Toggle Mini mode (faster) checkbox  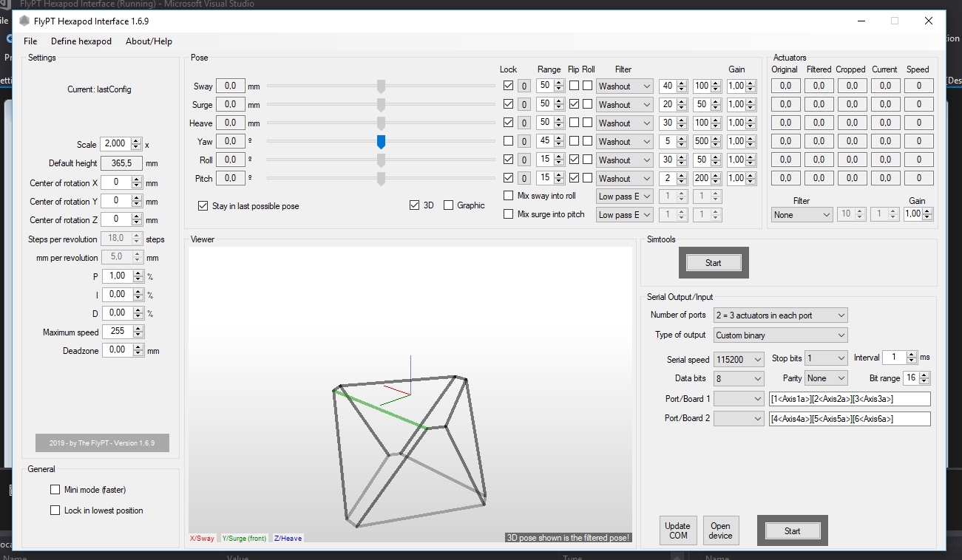pos(55,490)
